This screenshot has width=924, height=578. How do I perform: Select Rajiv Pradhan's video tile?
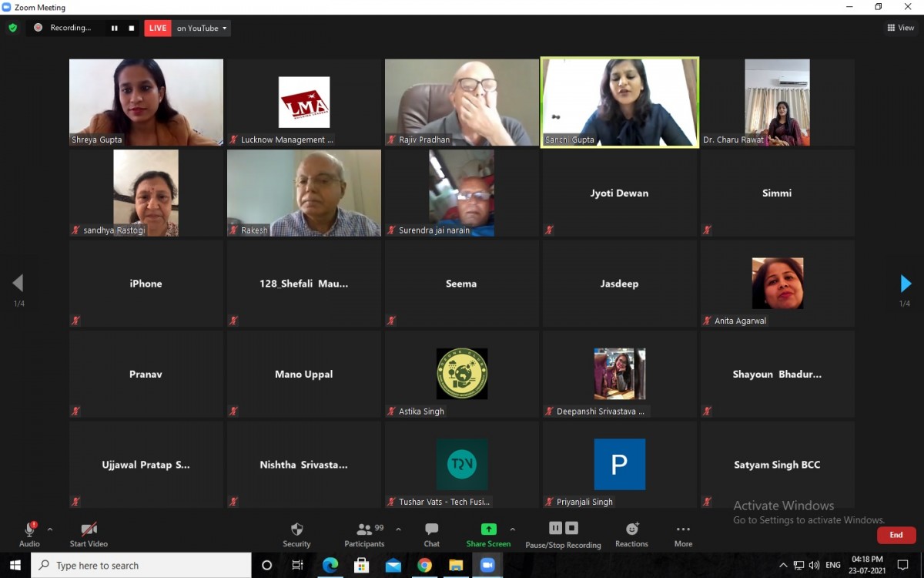[x=462, y=102]
